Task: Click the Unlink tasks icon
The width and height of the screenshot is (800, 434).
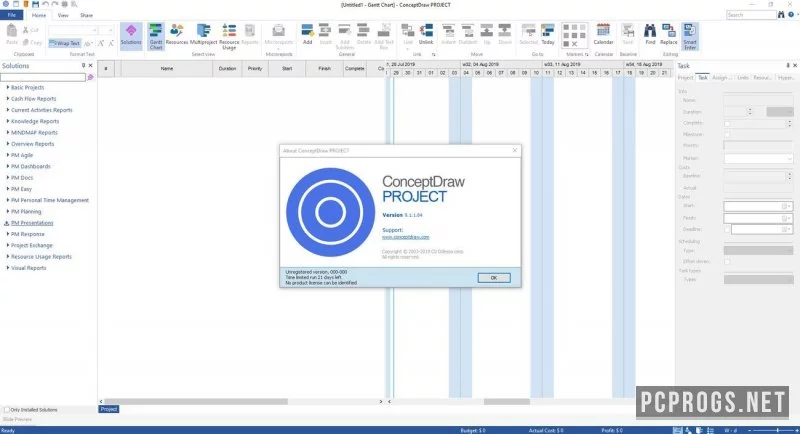Action: pos(426,35)
